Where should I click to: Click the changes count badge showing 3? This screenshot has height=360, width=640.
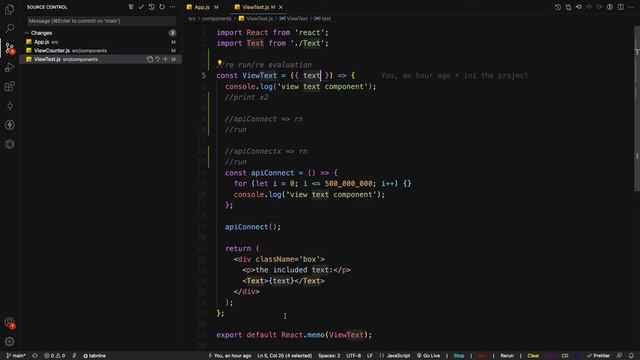[x=172, y=33]
